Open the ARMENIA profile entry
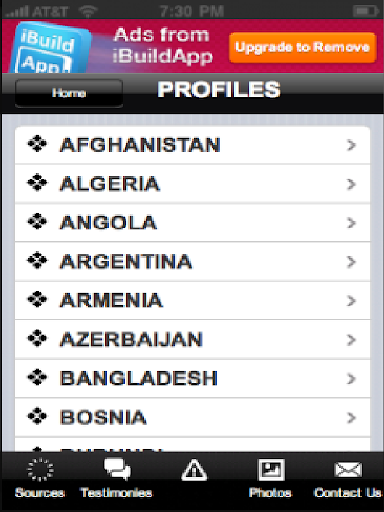This screenshot has height=512, width=384. coord(193,300)
